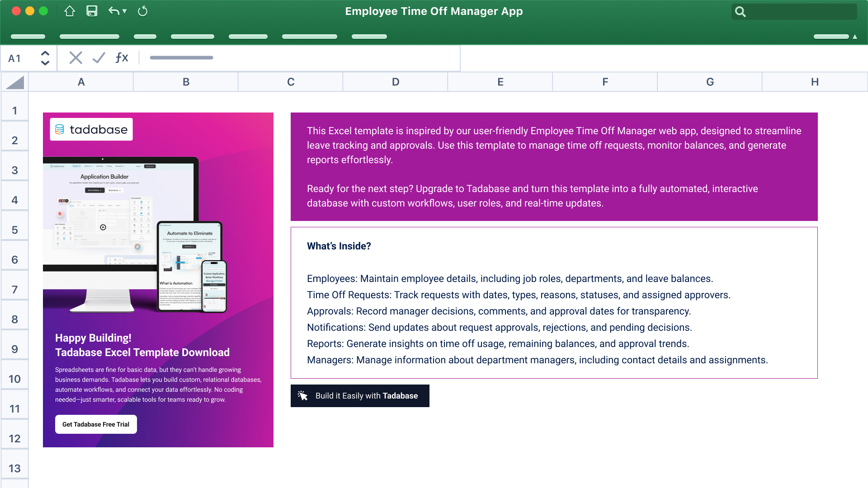Click the Get Tadabase Free Trial button
The height and width of the screenshot is (488, 868).
[96, 424]
